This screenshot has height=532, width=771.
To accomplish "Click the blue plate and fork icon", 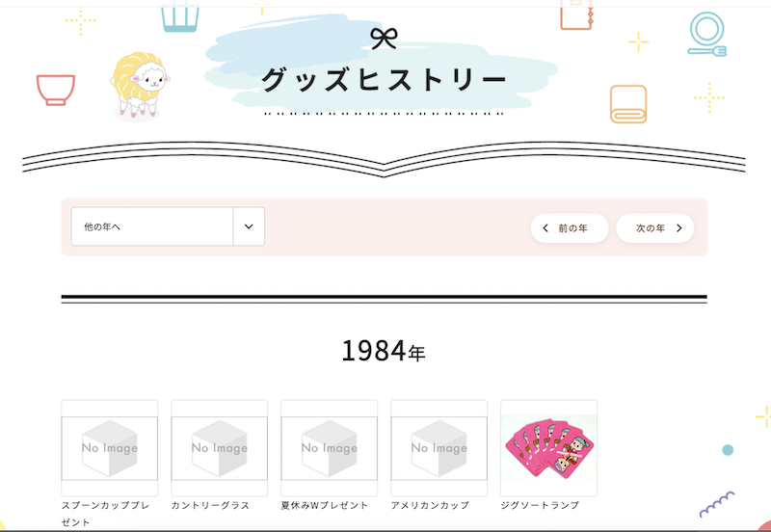I will tap(706, 35).
